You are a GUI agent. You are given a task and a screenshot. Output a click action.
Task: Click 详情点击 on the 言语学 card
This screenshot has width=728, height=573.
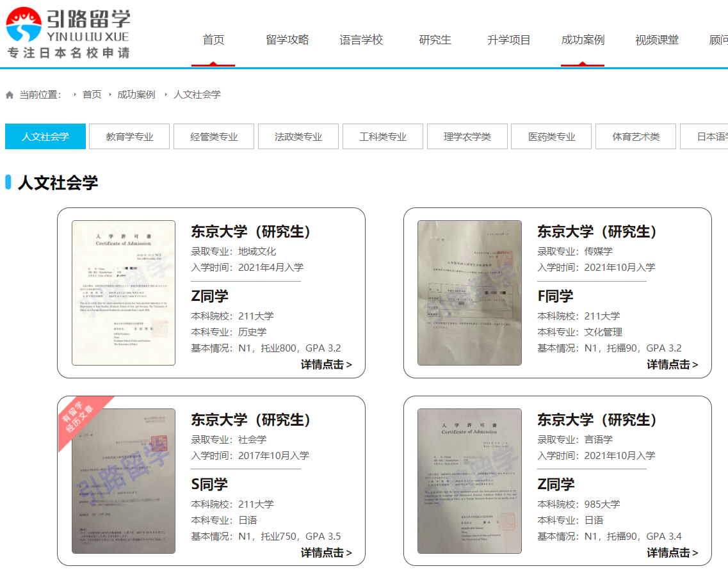click(x=672, y=553)
